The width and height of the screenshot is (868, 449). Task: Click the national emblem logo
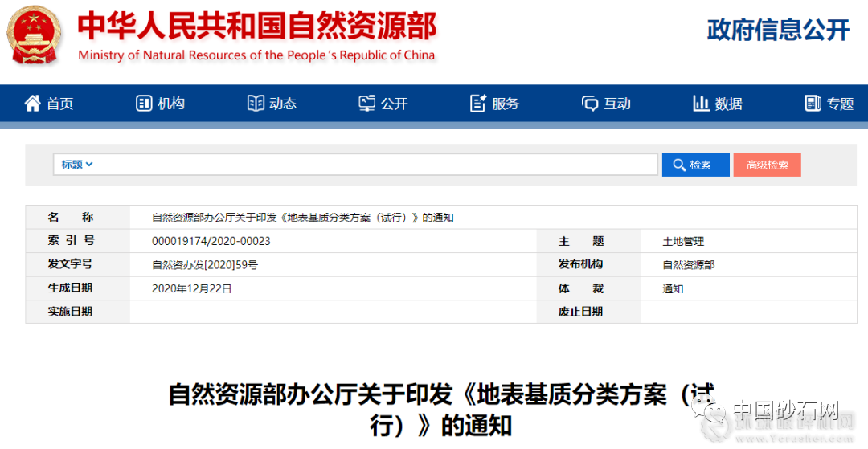(x=34, y=35)
